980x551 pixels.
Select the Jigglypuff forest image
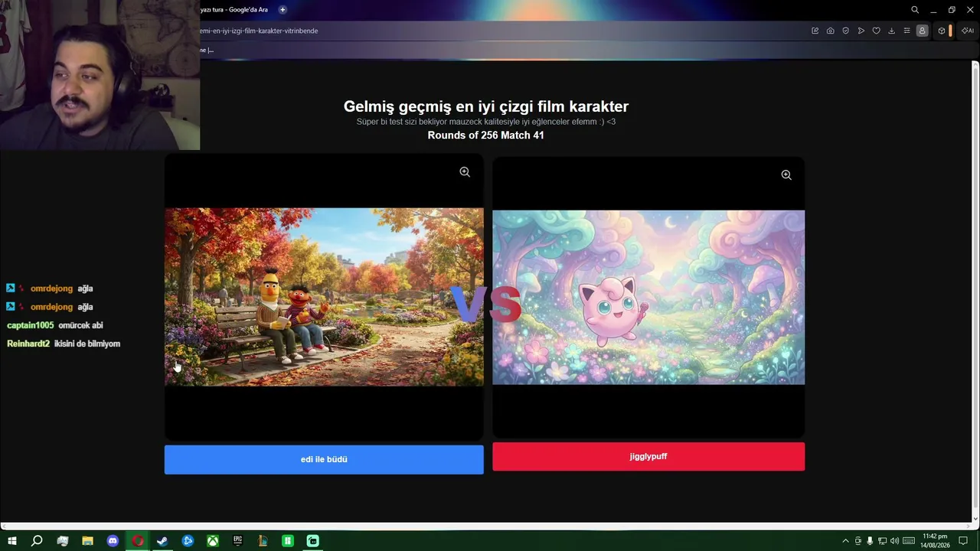click(648, 297)
